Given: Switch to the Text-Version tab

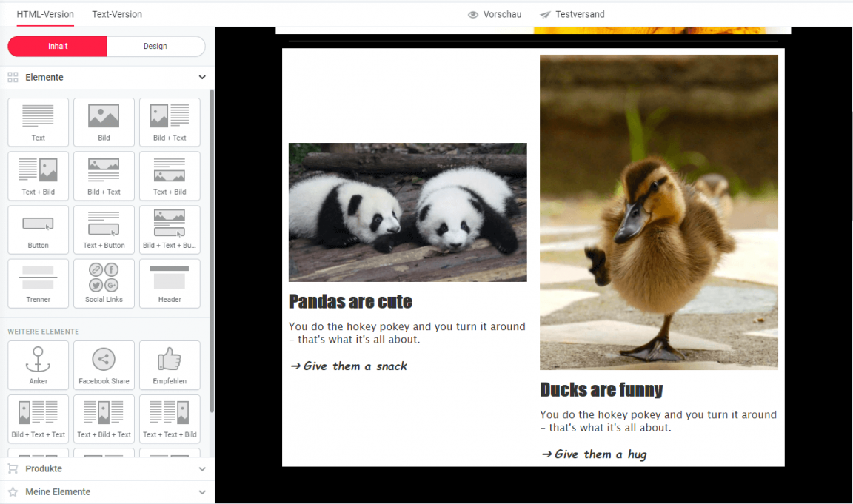Looking at the screenshot, I should point(117,14).
